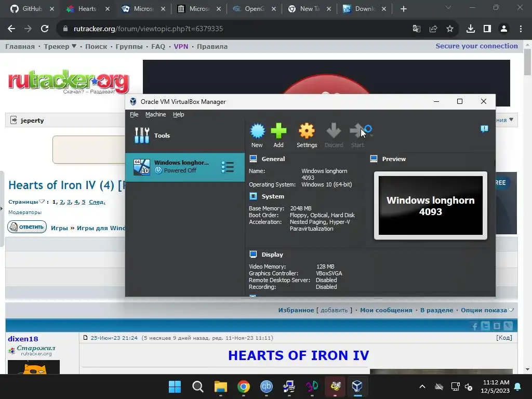Click the System section header icon
This screenshot has width=532, height=399.
(x=253, y=196)
